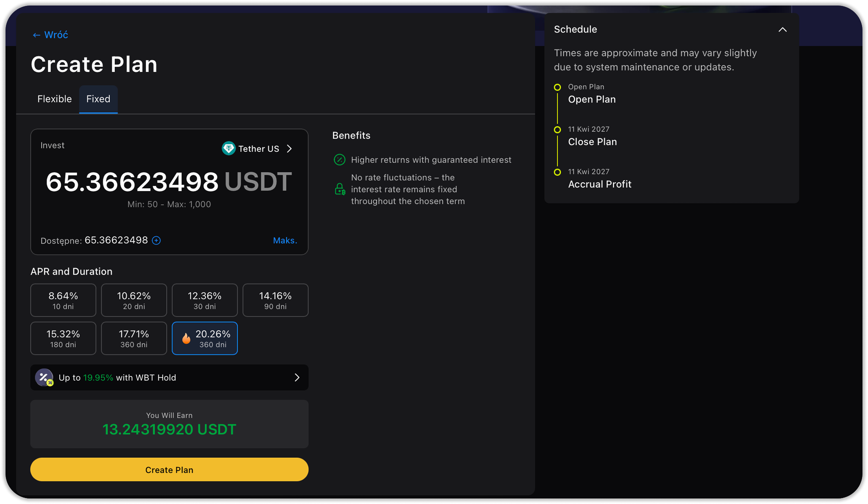This screenshot has height=504, width=868.
Task: Switch to the Flexible tab
Action: [x=54, y=99]
